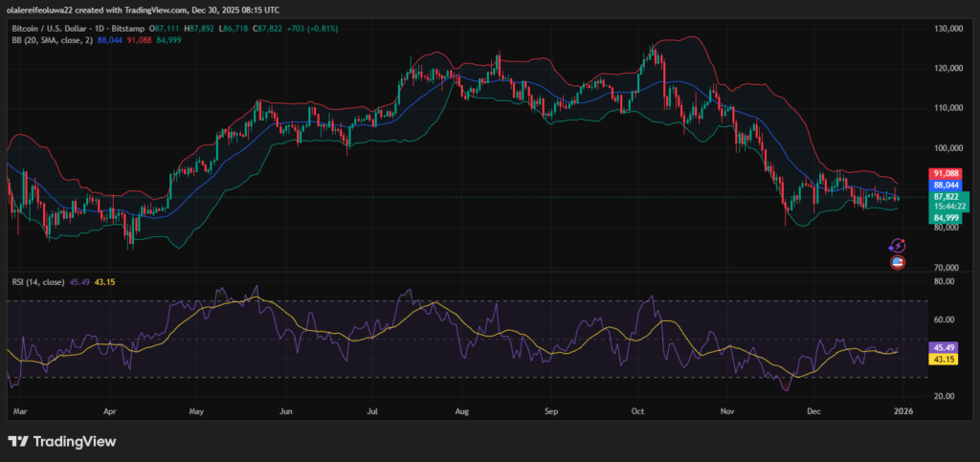Click the green 84,999 lower band label
This screenshot has height=462, width=980.
tap(947, 218)
